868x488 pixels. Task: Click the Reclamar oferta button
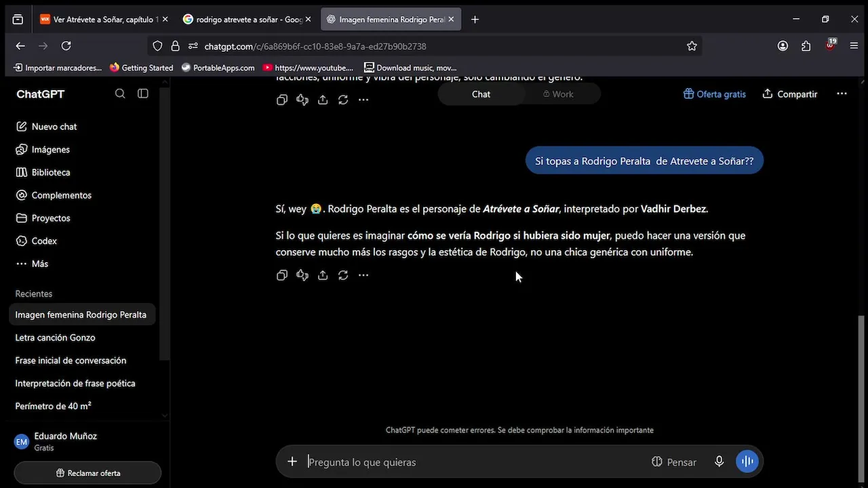point(87,473)
